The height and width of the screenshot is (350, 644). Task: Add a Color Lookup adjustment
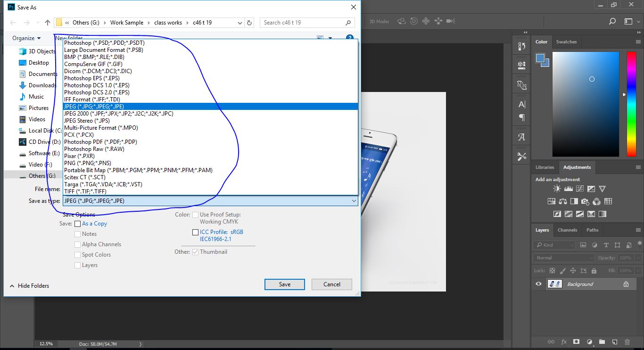coord(608,201)
